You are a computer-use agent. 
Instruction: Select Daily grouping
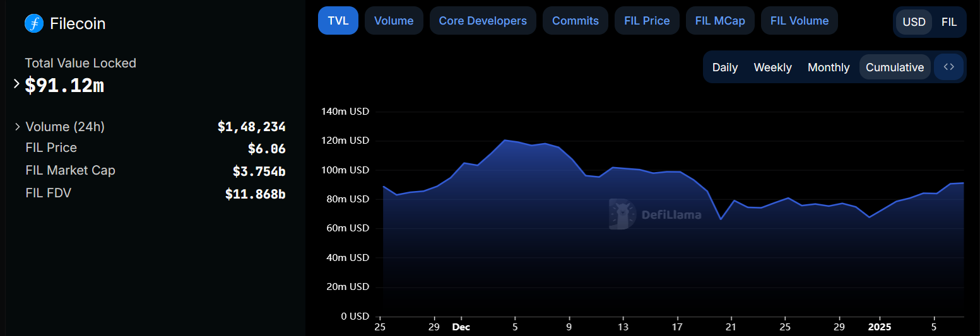click(725, 67)
